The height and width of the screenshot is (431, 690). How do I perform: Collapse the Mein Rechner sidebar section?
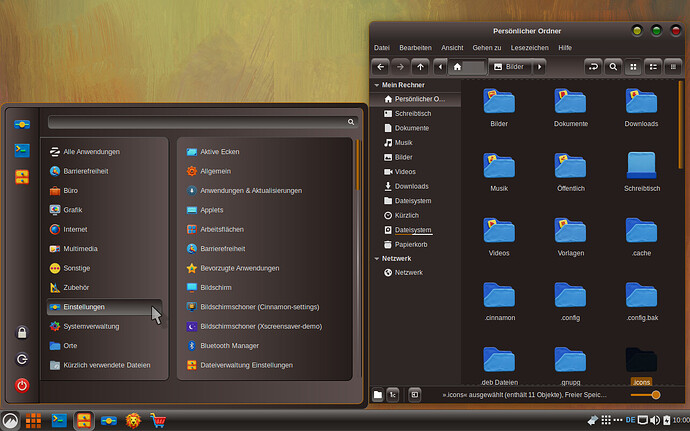point(376,85)
